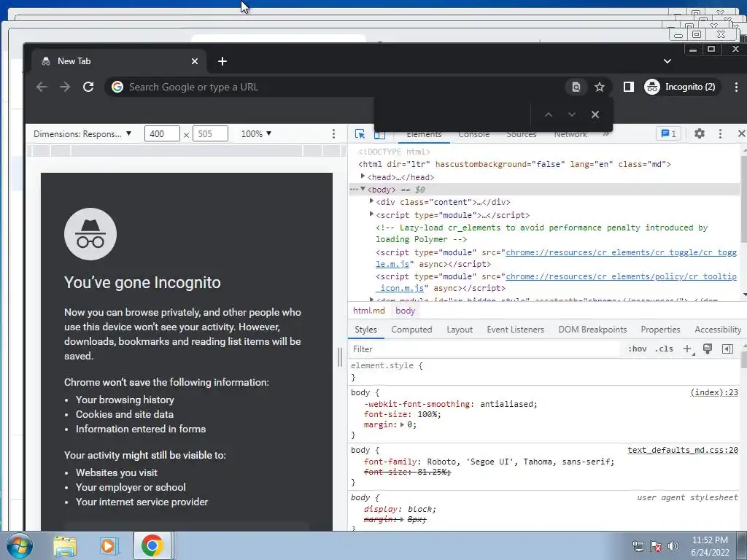Image resolution: width=747 pixels, height=560 pixels.
Task: Open the (index):23 stylesheet link
Action: click(713, 392)
